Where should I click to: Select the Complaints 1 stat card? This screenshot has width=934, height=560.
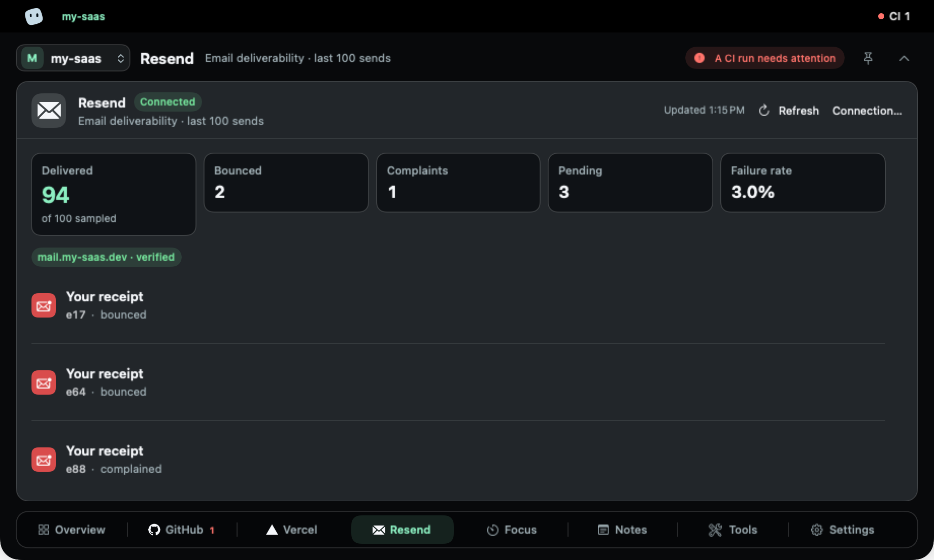coord(458,183)
